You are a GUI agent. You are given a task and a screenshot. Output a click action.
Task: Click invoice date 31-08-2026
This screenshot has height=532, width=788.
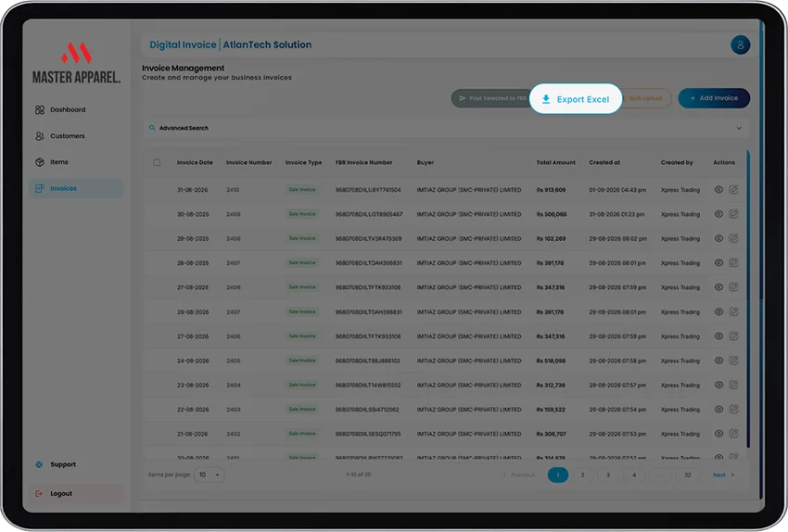click(193, 190)
